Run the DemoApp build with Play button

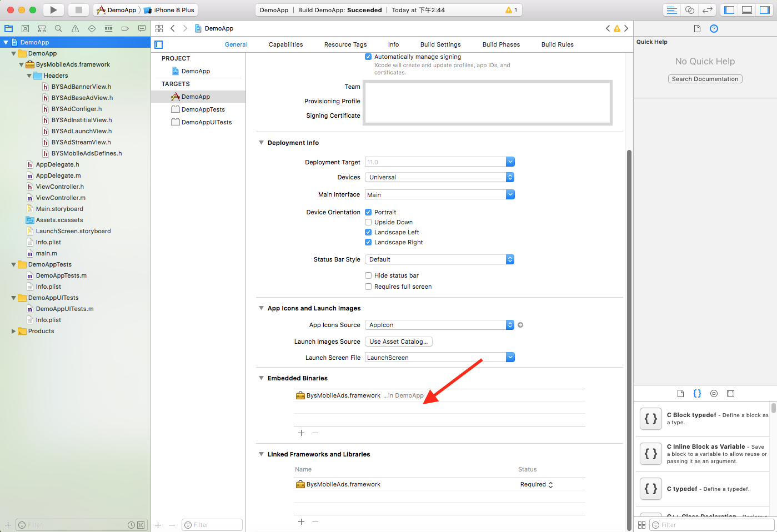pyautogui.click(x=53, y=10)
